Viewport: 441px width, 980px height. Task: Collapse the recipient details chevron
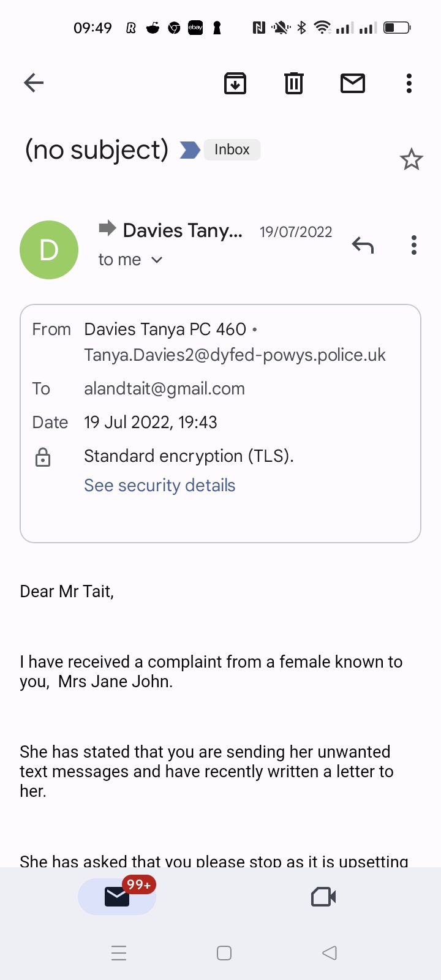point(157,260)
